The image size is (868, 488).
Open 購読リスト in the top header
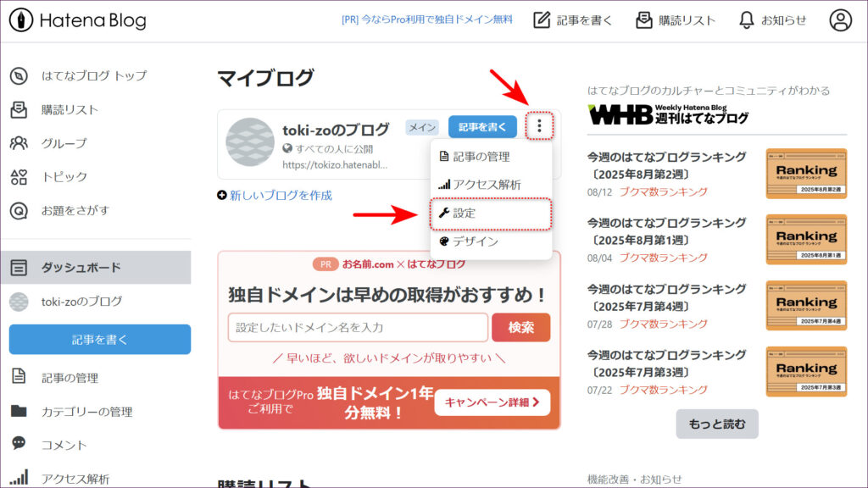pyautogui.click(x=676, y=20)
